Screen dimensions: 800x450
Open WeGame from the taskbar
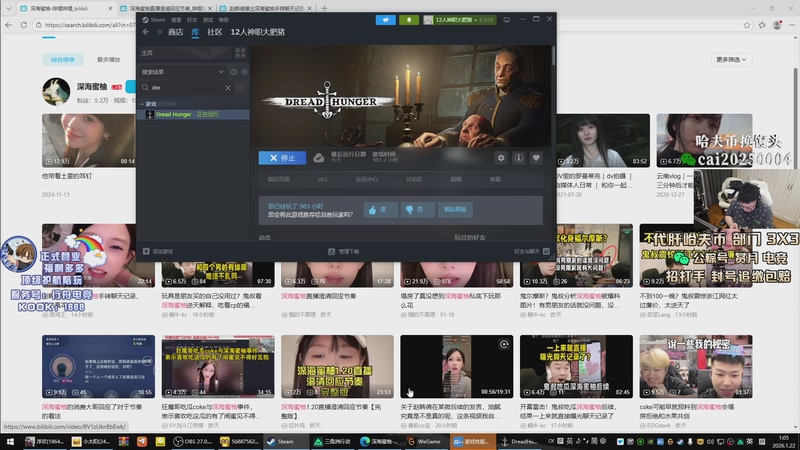coord(424,442)
